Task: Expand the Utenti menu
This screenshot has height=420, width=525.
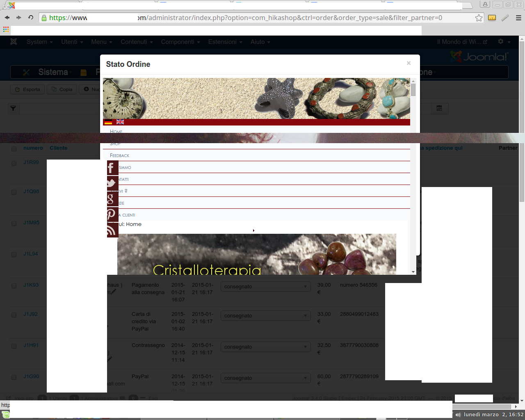Action: tap(72, 42)
